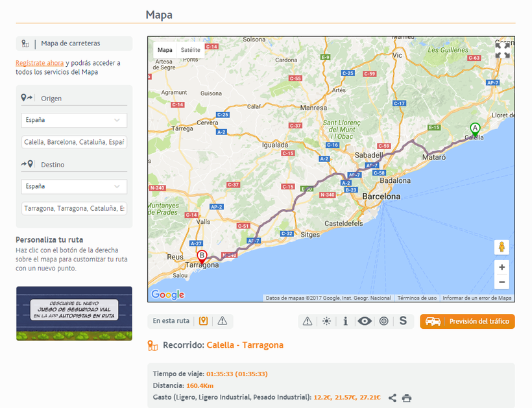Open Street View pegman

501,248
